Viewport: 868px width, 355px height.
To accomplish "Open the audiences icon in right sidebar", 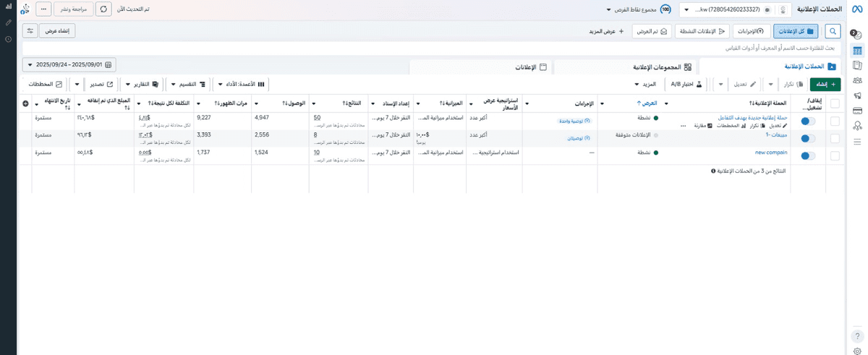I will pyautogui.click(x=857, y=81).
